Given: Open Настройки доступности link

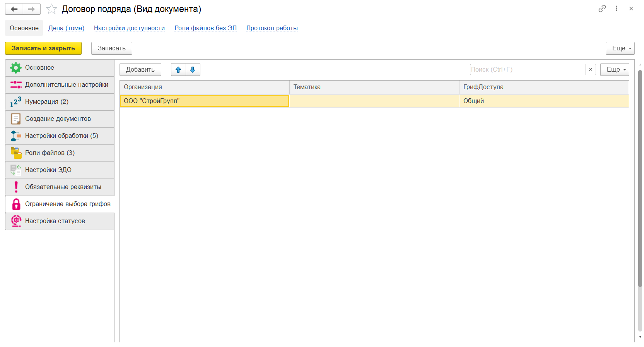Looking at the screenshot, I should pyautogui.click(x=129, y=28).
